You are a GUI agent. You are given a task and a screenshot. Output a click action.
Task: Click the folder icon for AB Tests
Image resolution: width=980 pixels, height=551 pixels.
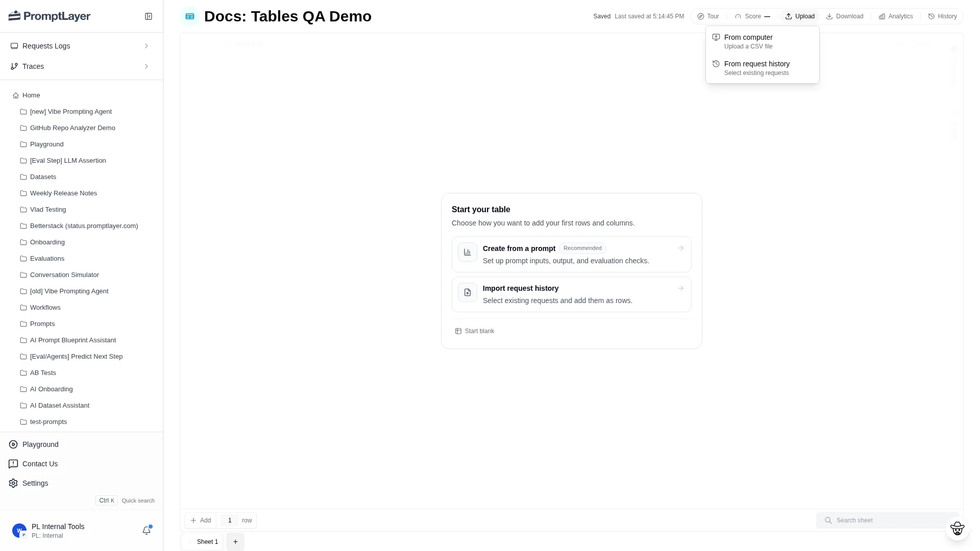point(23,373)
